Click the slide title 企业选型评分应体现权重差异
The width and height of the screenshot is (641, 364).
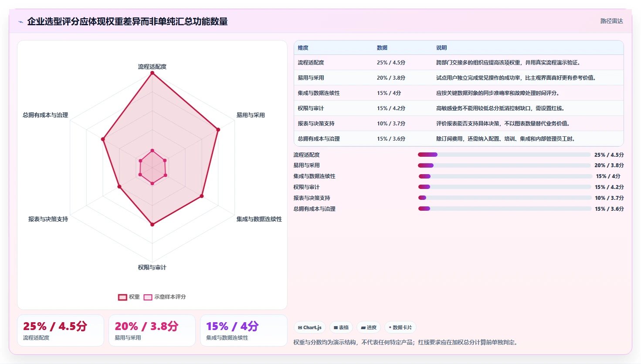[x=127, y=21]
